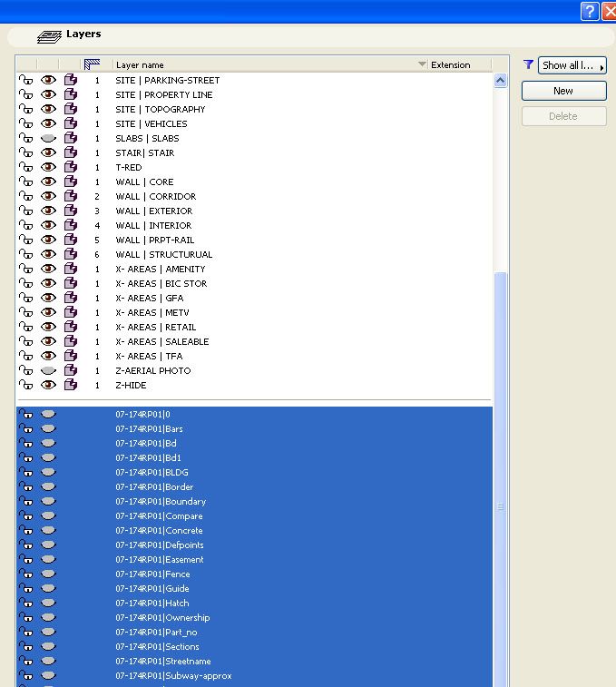The image size is (616, 687).
Task: Click the vertical scrollbar thumb
Action: click(x=501, y=480)
